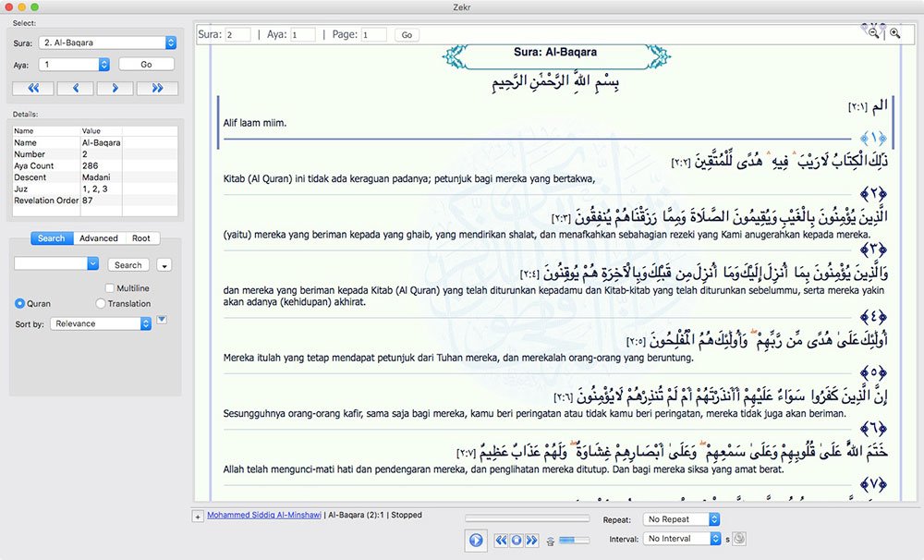
Task: Jump to the first sura with the double-left arrow in the Select panel
Action: coord(33,88)
